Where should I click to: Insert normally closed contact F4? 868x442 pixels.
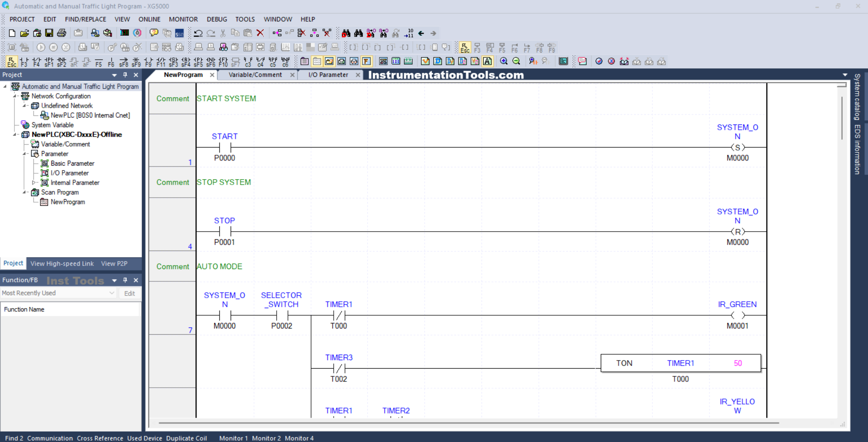click(x=37, y=62)
